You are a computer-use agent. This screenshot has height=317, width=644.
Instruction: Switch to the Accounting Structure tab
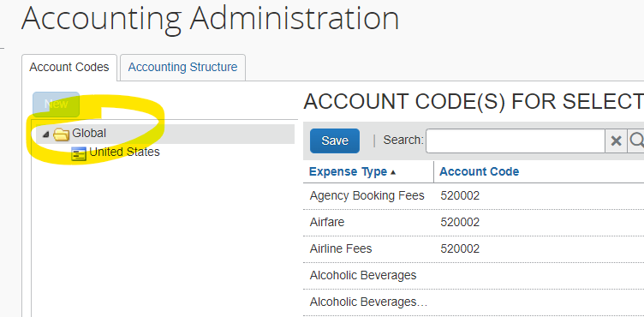(182, 67)
